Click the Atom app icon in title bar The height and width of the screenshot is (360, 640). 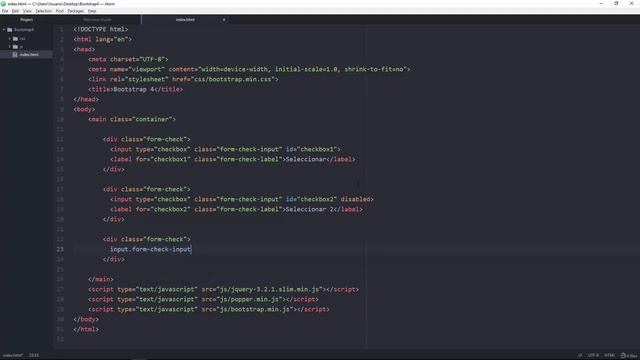click(x=4, y=4)
